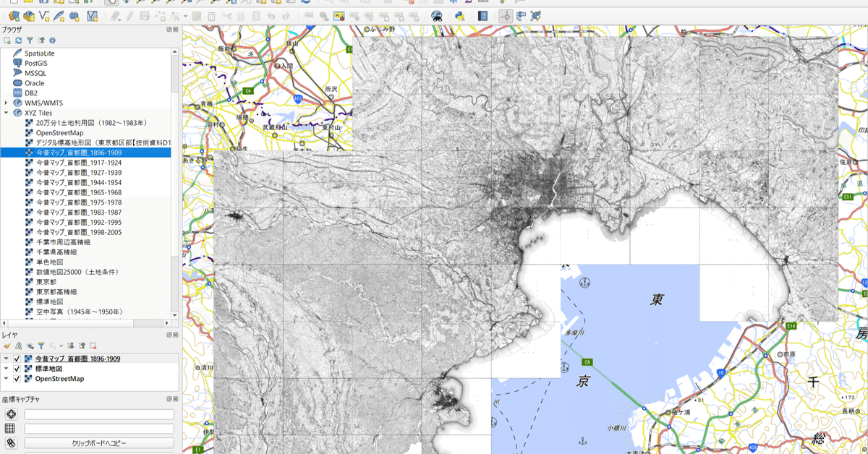Image resolution: width=868 pixels, height=454 pixels.
Task: Open the help book icon
Action: click(482, 16)
